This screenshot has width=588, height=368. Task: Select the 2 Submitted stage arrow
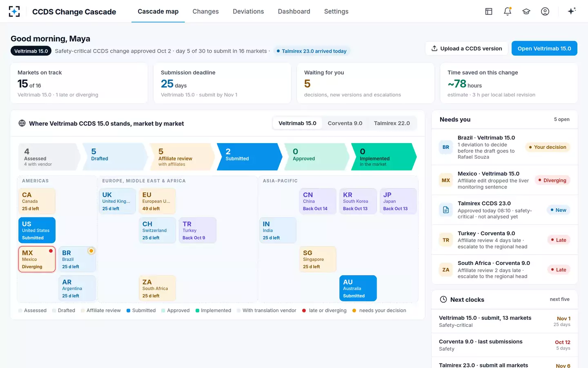click(249, 157)
